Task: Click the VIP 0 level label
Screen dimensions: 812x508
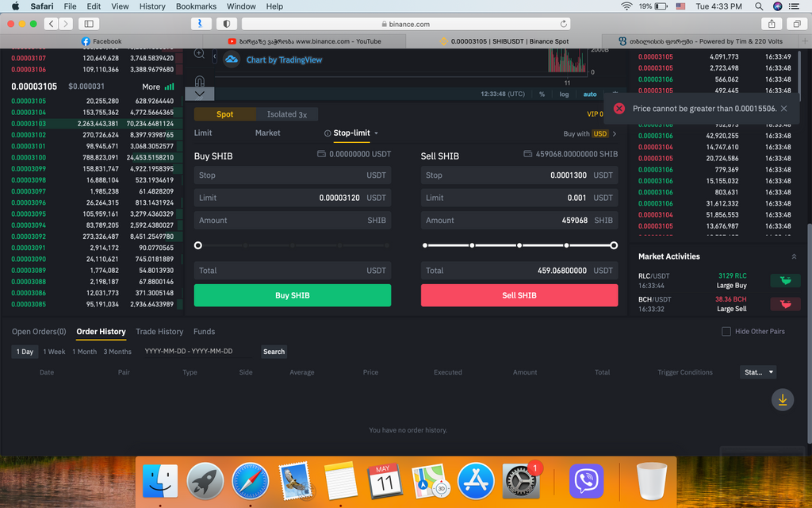Action: (x=595, y=114)
